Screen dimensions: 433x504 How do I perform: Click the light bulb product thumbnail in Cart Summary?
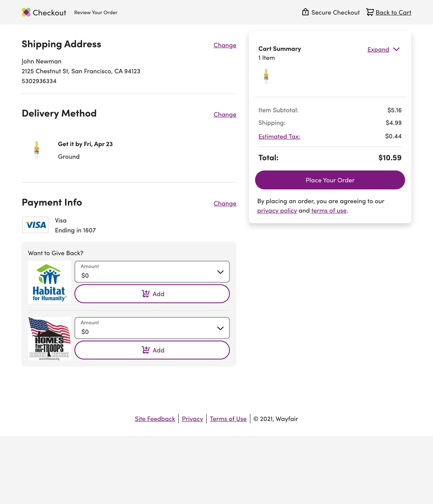pos(266,76)
